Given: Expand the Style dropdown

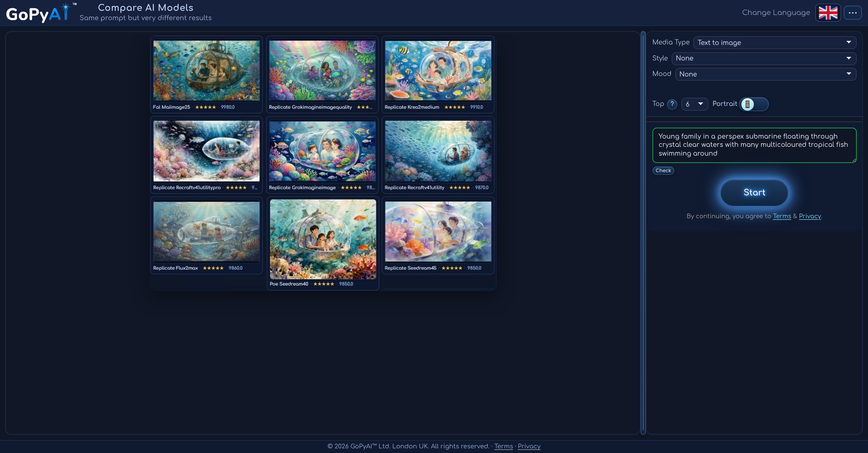Looking at the screenshot, I should [764, 58].
